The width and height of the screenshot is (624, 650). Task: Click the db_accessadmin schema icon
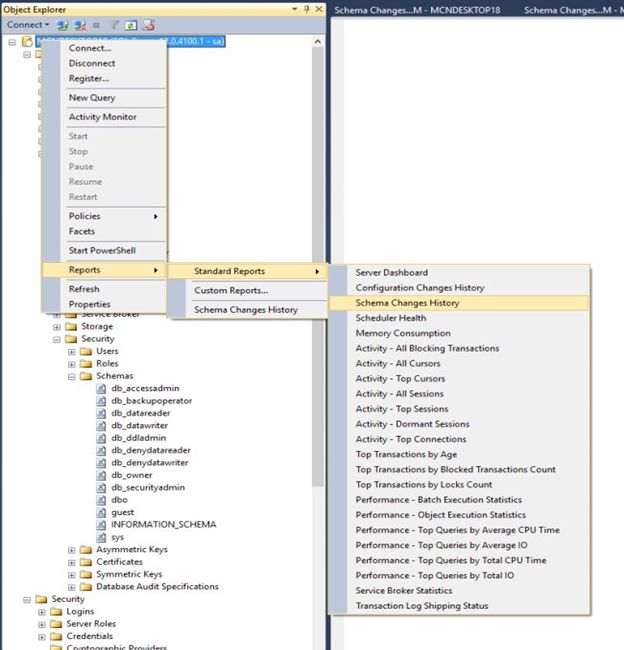point(101,388)
